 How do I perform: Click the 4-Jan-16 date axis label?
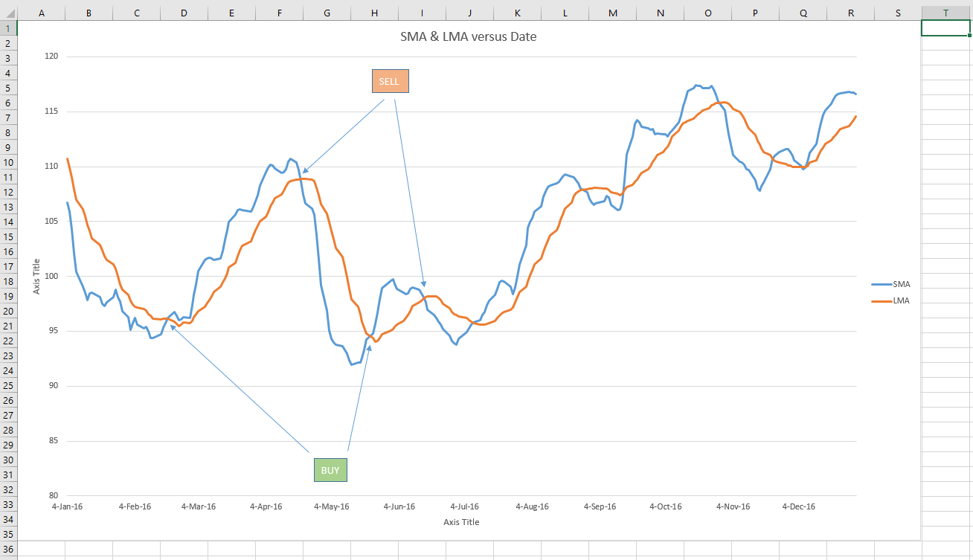[66, 506]
